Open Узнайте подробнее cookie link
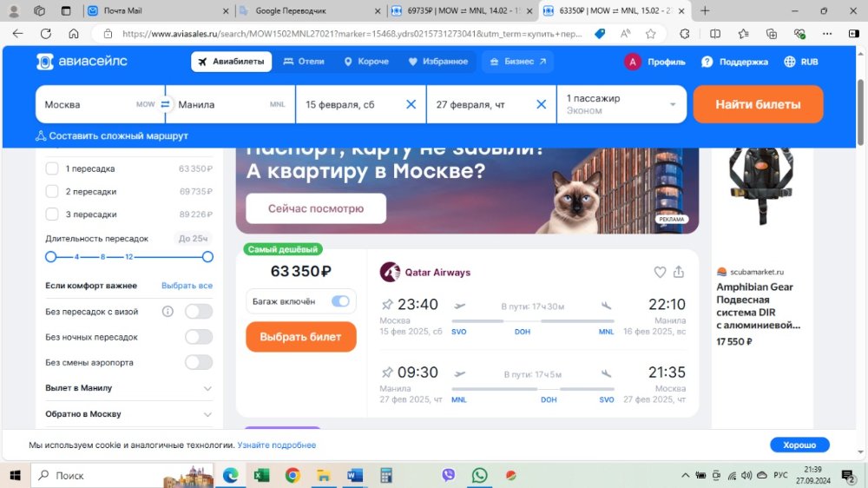The image size is (868, 488). click(x=277, y=445)
